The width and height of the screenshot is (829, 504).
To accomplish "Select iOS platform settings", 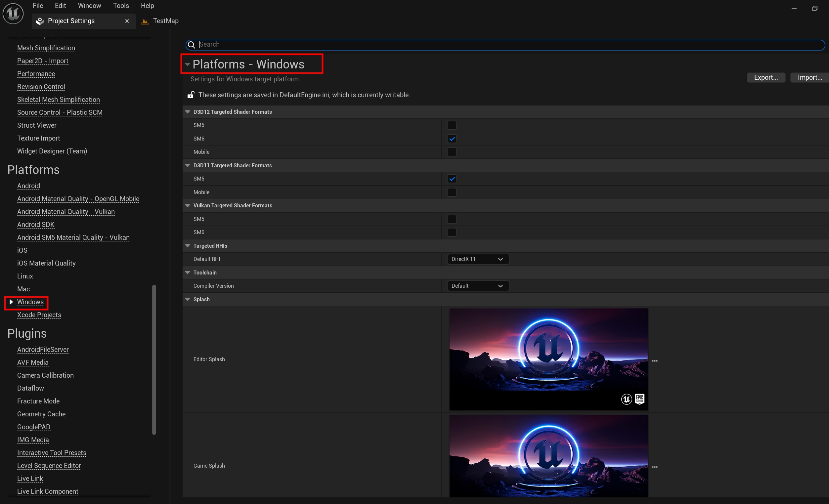I will click(22, 250).
